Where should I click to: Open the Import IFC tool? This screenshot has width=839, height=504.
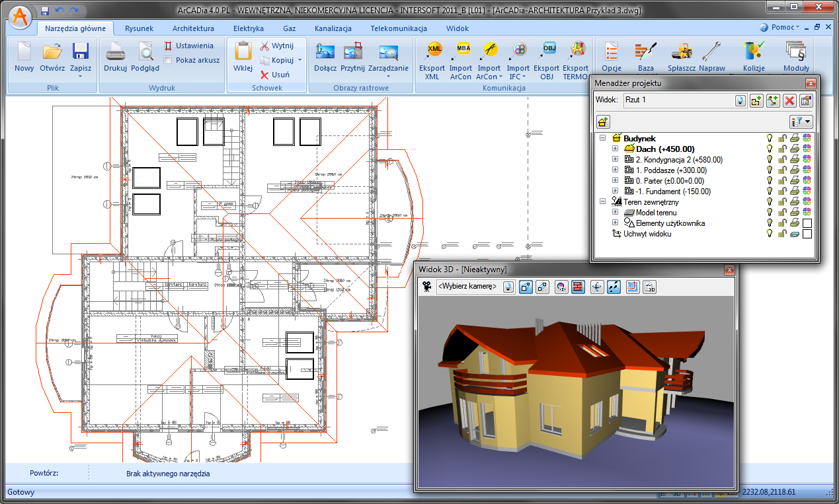(x=518, y=61)
